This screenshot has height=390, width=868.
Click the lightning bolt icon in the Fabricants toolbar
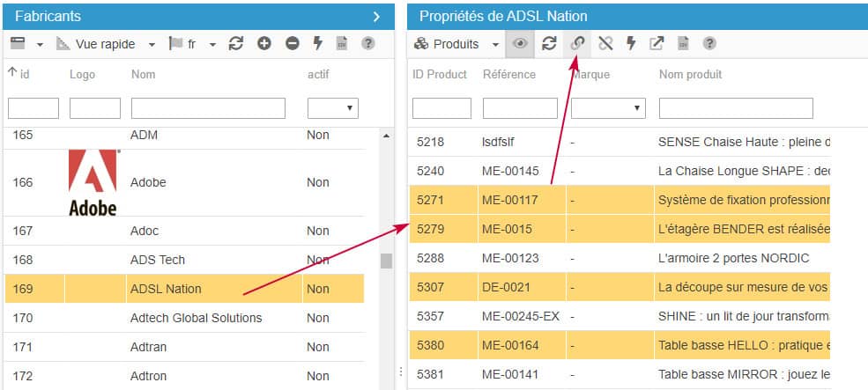(x=318, y=44)
